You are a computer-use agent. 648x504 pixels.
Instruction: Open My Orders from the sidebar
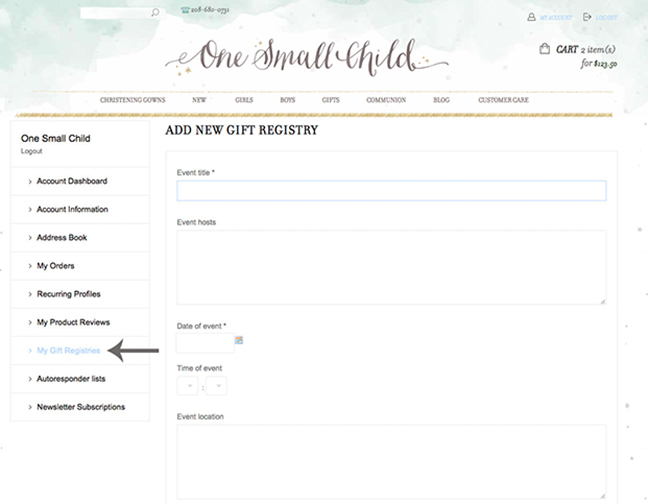point(56,266)
